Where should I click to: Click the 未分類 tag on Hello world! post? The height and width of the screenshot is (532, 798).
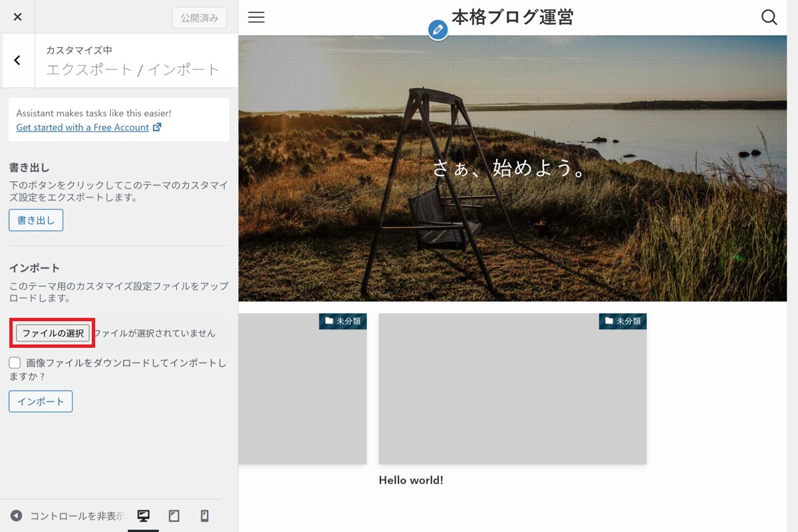[622, 321]
